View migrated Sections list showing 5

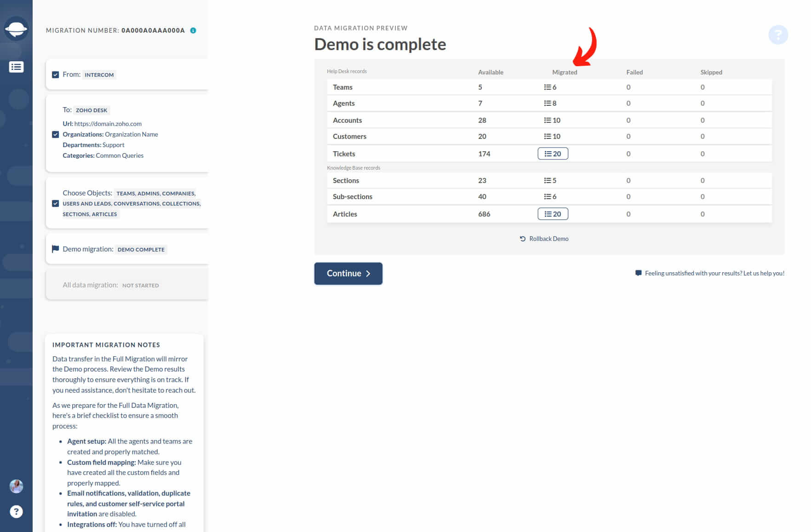[x=550, y=180]
